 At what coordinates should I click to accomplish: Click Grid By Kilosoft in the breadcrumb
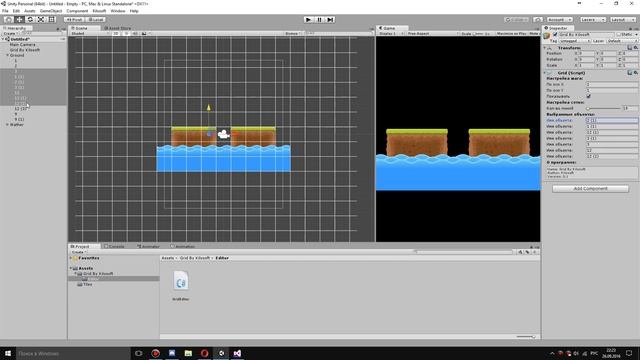[x=195, y=258]
